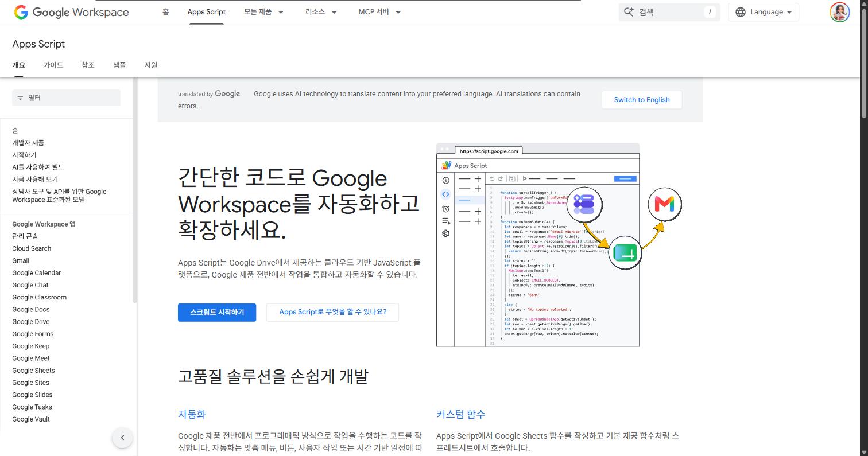Click the Apps Script logo in illustration
The image size is (868, 456).
point(447,165)
